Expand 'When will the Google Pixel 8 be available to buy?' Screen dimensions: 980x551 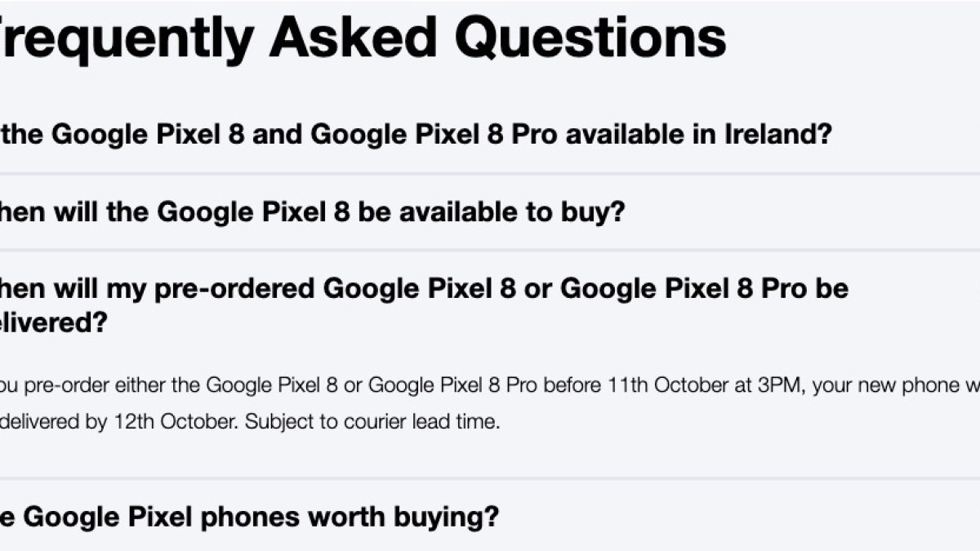[310, 212]
